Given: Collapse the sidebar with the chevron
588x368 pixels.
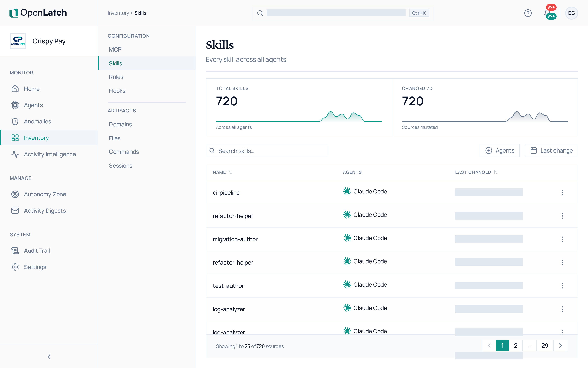Looking at the screenshot, I should pos(49,357).
